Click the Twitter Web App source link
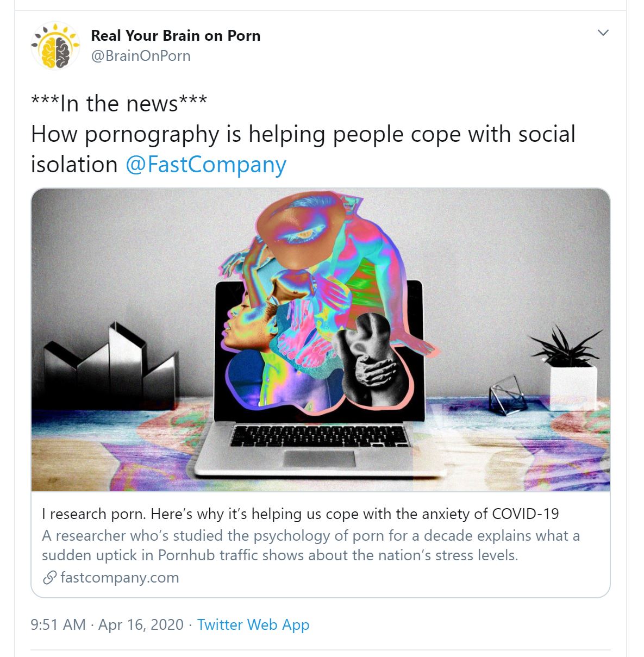The height and width of the screenshot is (657, 644). [253, 624]
